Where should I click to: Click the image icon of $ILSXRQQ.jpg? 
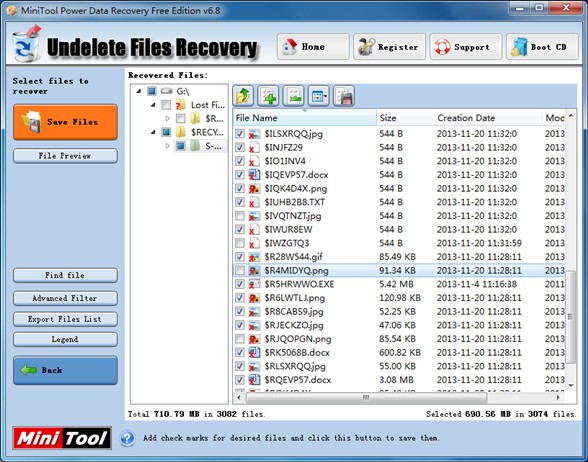(254, 134)
